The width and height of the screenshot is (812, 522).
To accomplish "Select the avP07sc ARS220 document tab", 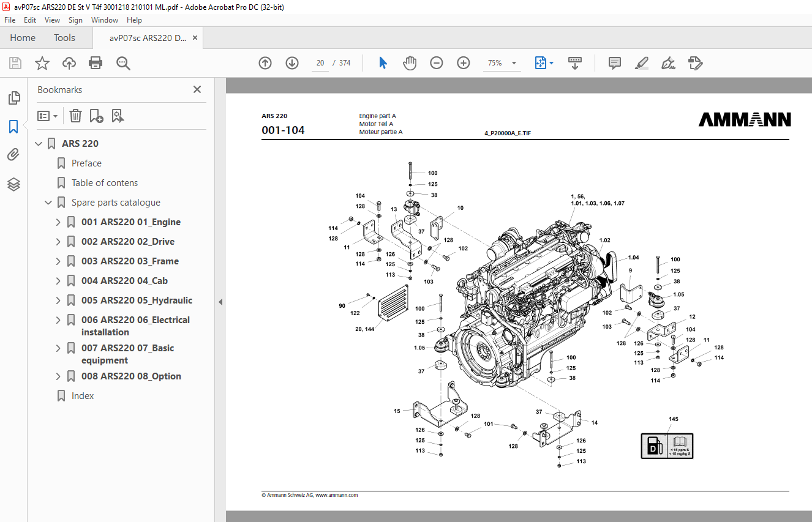I will (148, 38).
